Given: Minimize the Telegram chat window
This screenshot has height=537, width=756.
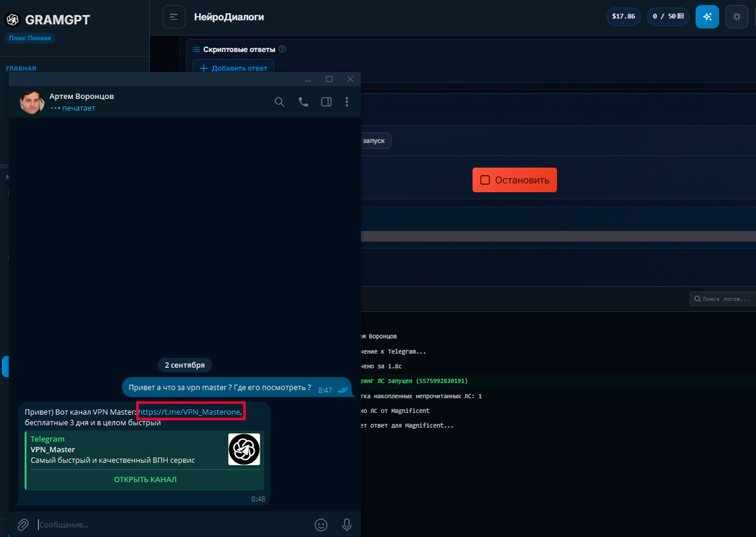Looking at the screenshot, I should pyautogui.click(x=308, y=79).
